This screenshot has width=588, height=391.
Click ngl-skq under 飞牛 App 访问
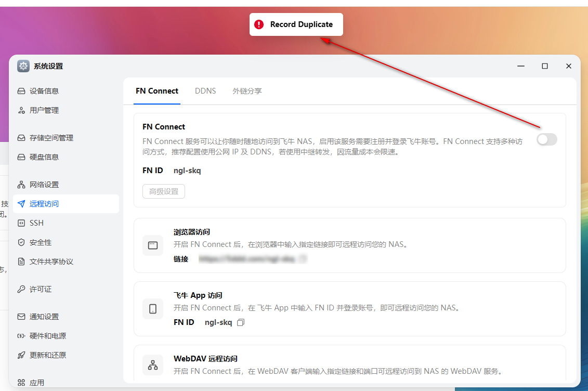coord(218,322)
